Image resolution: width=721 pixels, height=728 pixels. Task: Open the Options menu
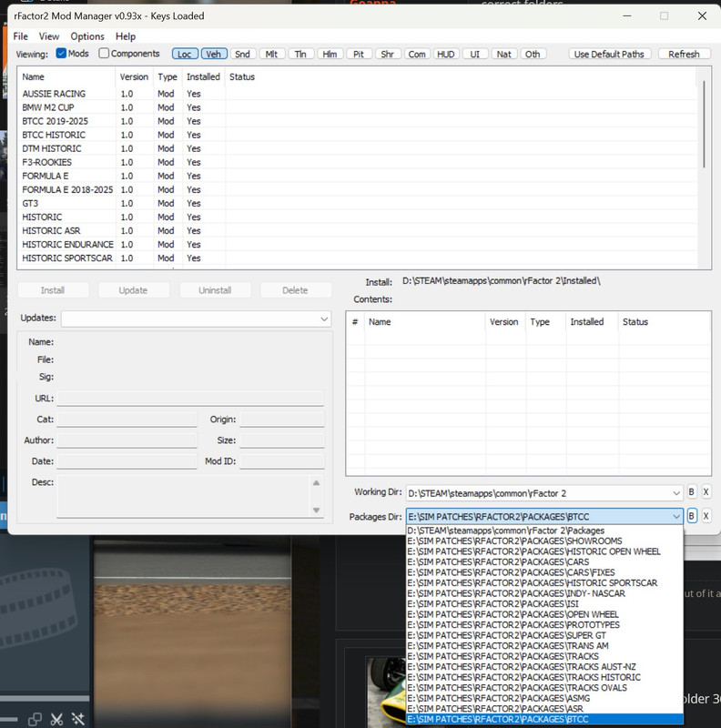pyautogui.click(x=87, y=36)
